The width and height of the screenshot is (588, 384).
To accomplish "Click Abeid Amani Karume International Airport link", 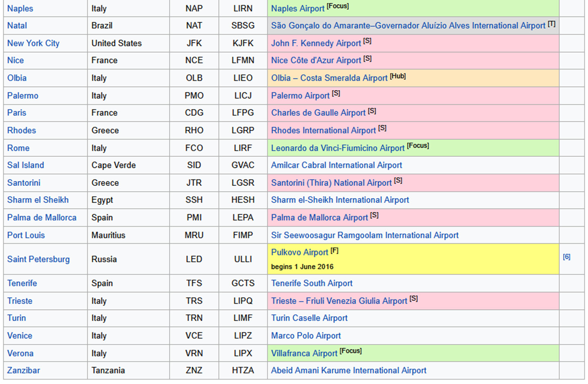I will (348, 371).
